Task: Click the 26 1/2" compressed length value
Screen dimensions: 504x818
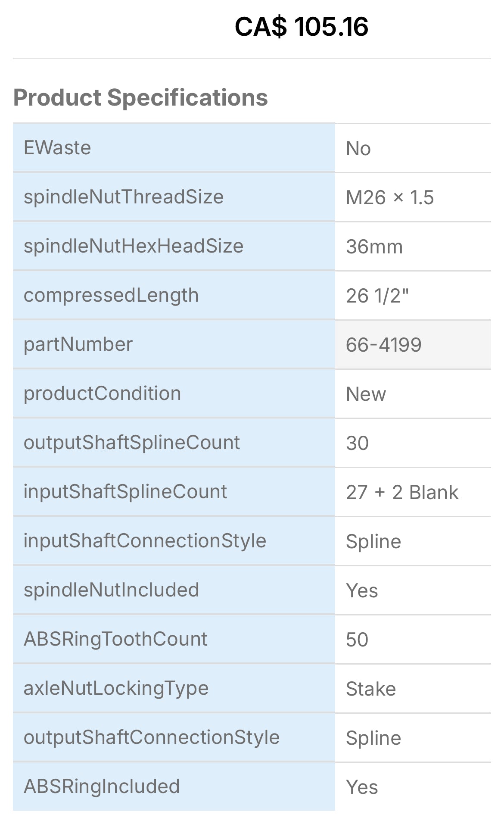Action: pos(377,296)
